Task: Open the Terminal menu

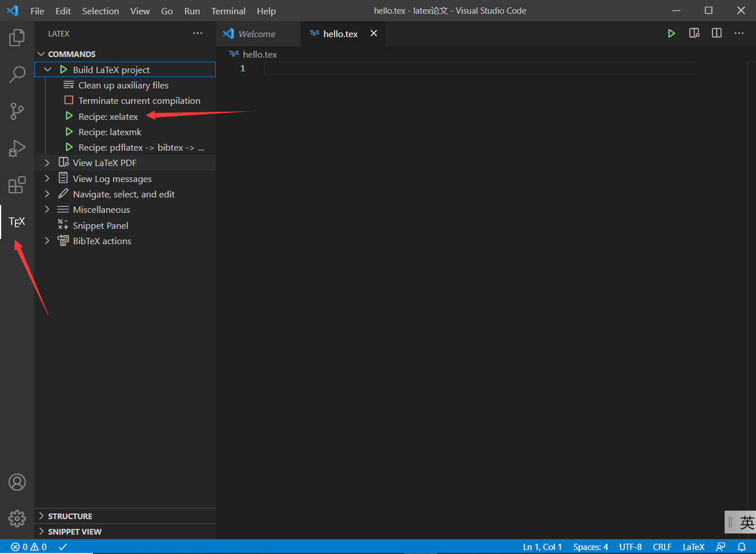Action: [228, 10]
